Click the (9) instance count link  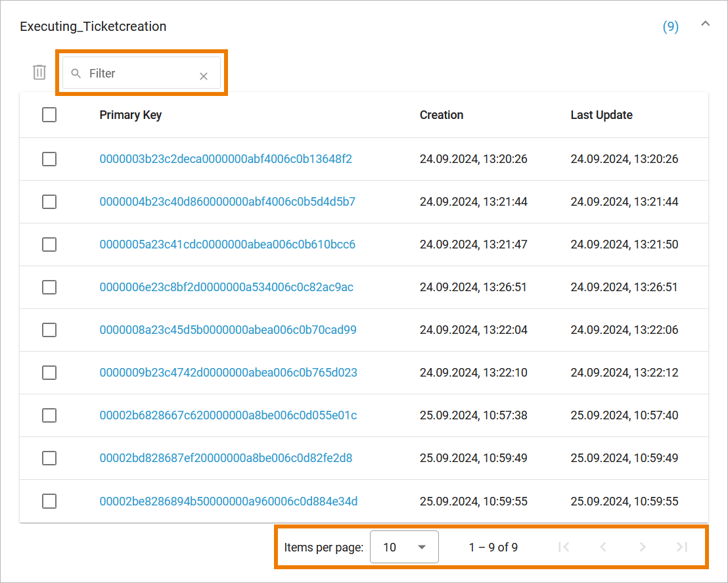pos(670,27)
